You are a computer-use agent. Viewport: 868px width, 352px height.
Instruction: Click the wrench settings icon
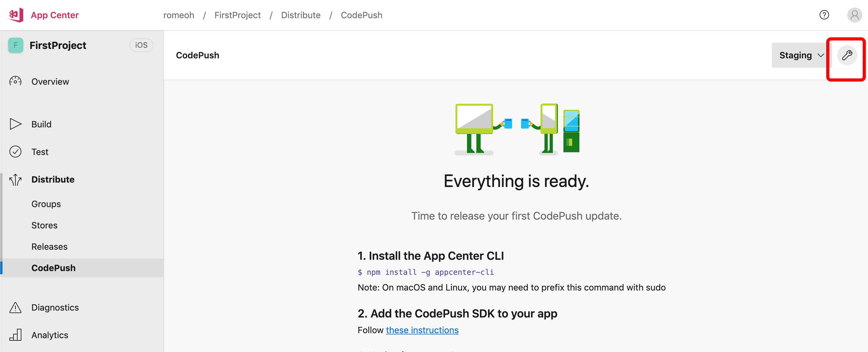click(x=847, y=55)
